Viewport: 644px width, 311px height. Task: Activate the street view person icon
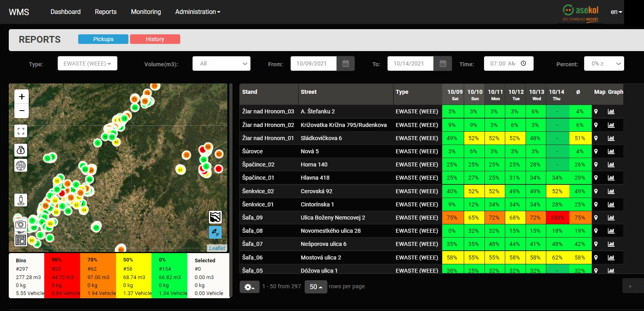click(21, 200)
